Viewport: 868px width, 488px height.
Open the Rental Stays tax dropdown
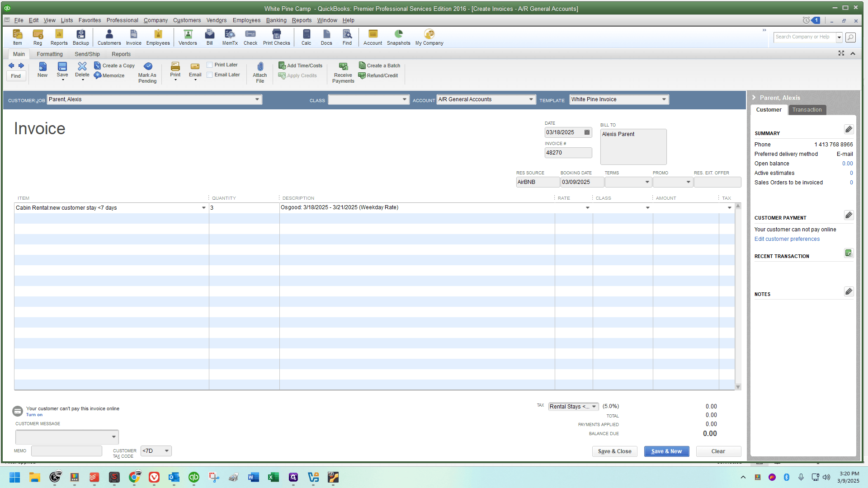tap(594, 407)
